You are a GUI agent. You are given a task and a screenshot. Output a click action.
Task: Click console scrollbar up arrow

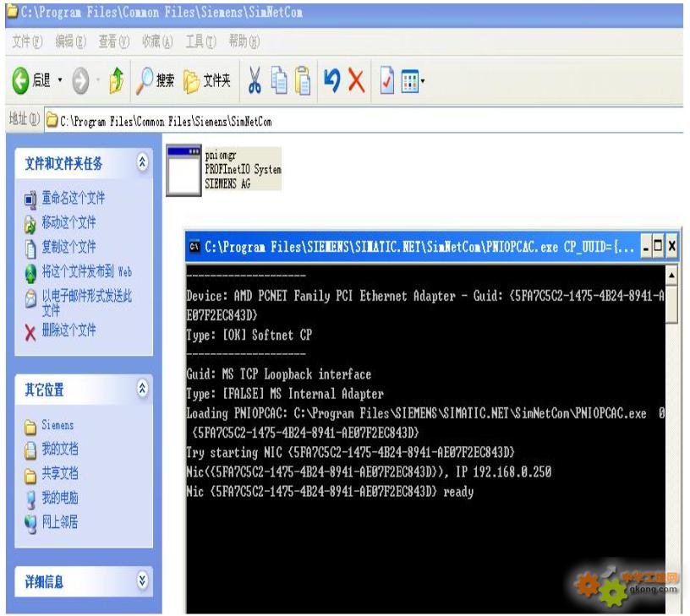pos(671,275)
